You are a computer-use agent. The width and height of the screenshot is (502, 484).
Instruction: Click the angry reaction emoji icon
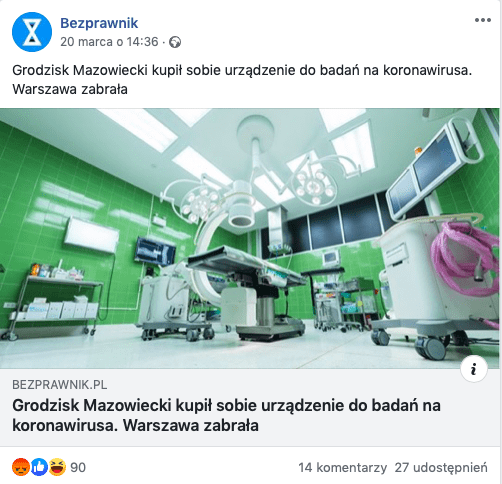pos(21,467)
